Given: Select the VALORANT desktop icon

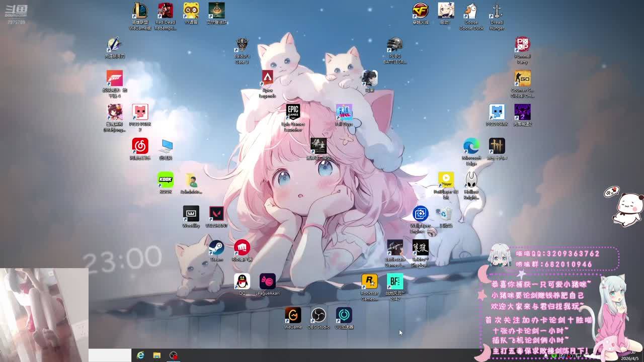Looking at the screenshot, I should pos(216,214).
